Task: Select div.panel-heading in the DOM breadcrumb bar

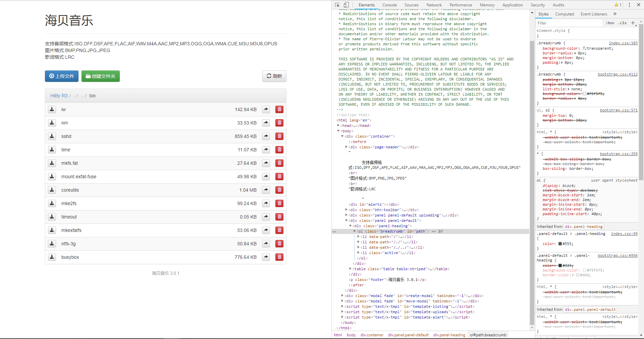Action: pos(449,335)
